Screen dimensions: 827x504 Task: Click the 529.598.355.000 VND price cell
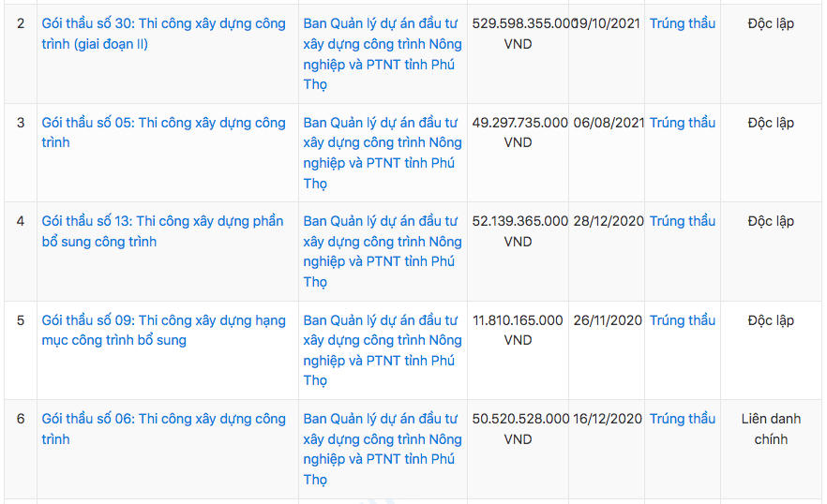(518, 34)
